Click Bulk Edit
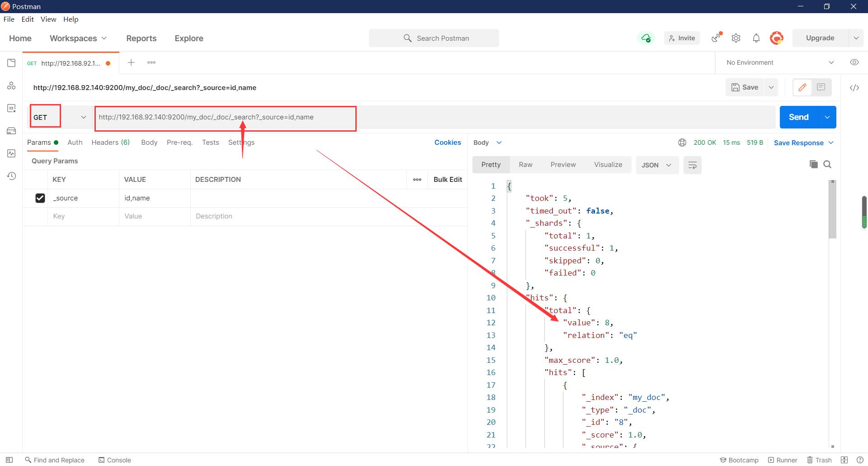868x466 pixels. click(x=448, y=180)
